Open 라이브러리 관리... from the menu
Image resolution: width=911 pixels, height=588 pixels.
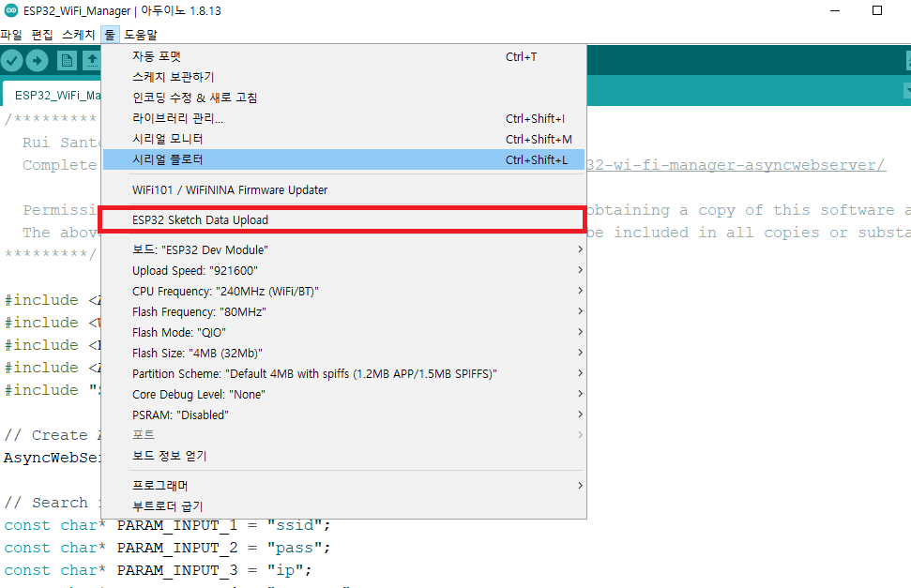(344, 118)
